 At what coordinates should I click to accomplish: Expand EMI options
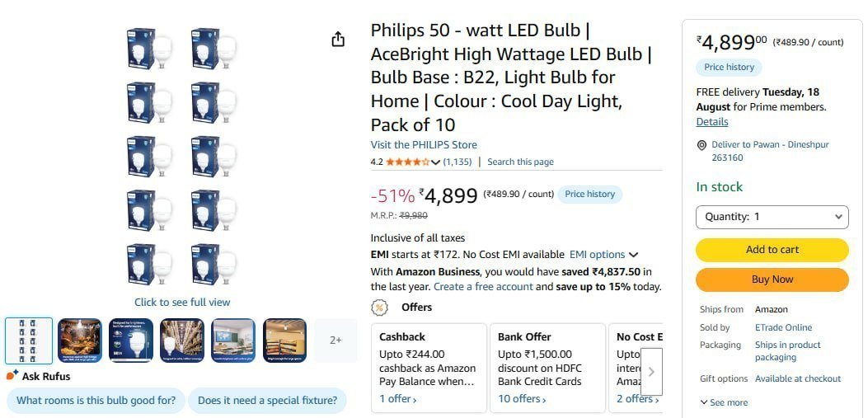coord(603,255)
